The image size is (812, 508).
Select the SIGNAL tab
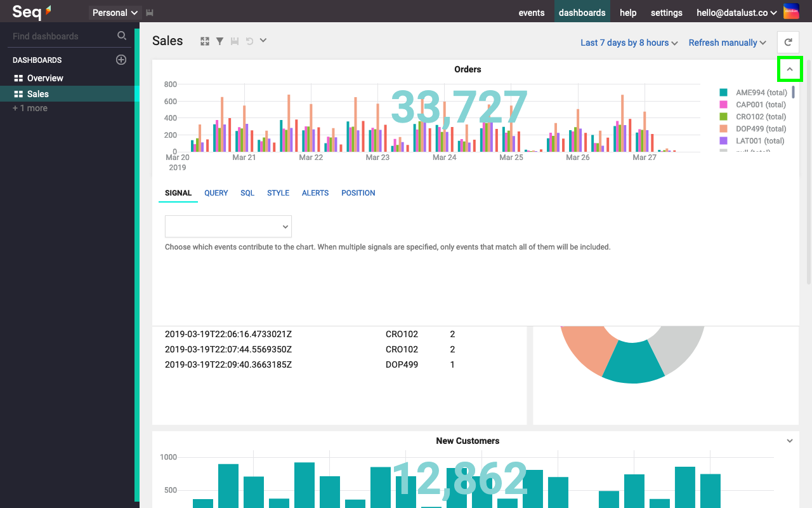(x=178, y=193)
